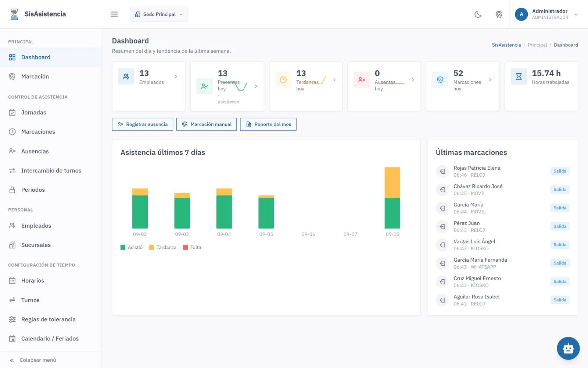Open the Dashboard menu item

51,57
